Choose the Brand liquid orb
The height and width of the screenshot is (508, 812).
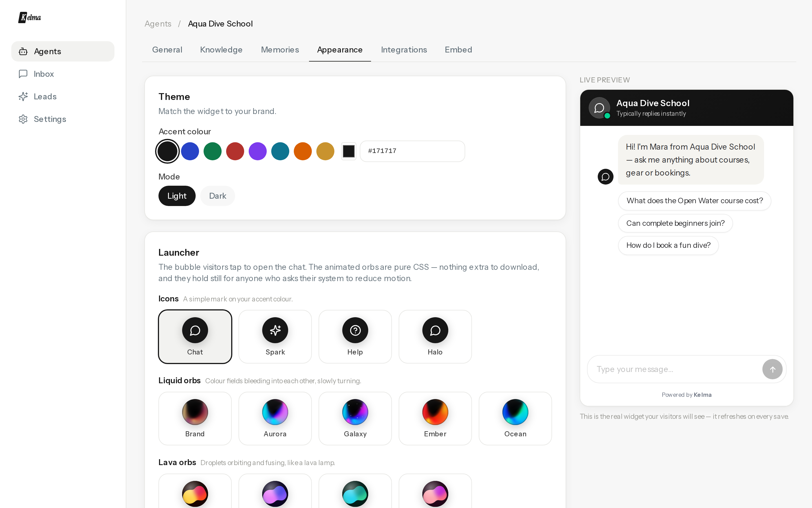[195, 418]
